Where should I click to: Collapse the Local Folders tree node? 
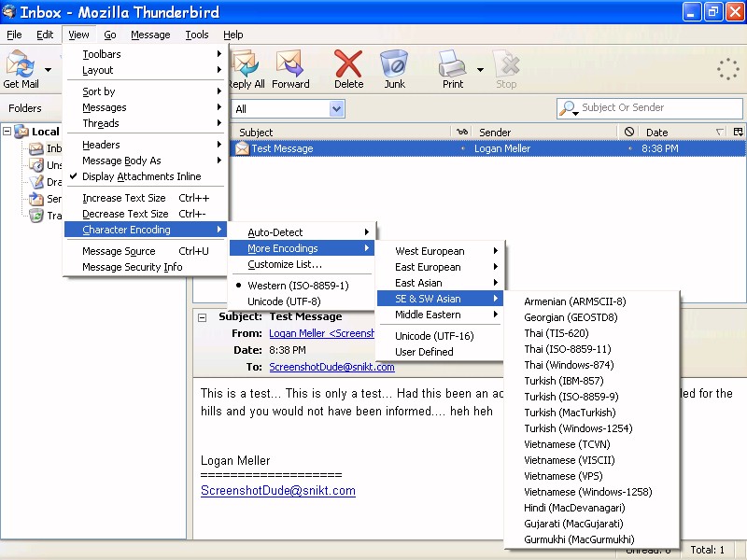coord(7,131)
